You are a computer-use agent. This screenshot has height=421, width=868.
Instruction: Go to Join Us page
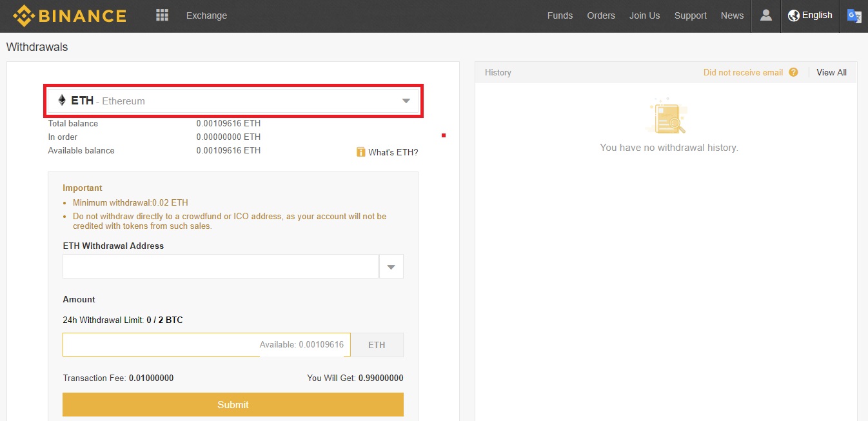pos(645,15)
